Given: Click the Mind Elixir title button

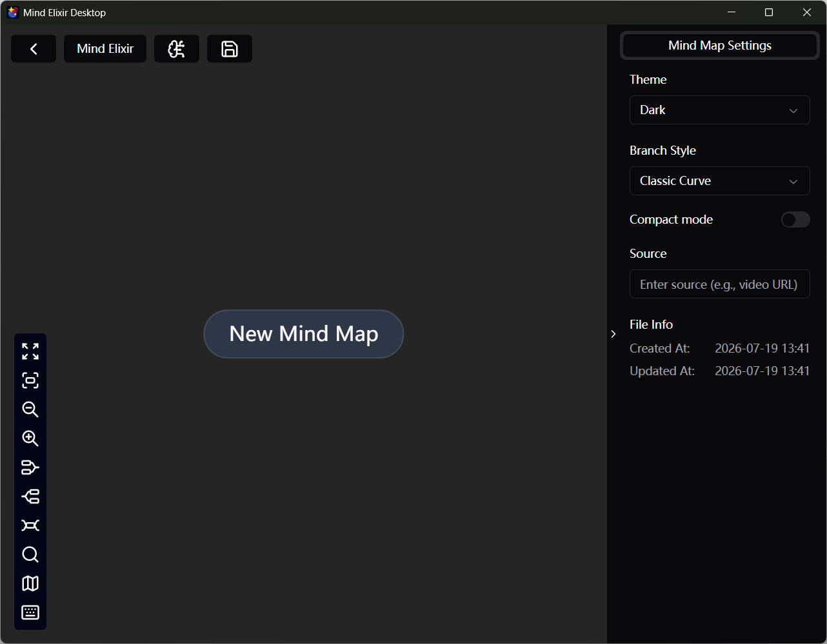Looking at the screenshot, I should [105, 49].
